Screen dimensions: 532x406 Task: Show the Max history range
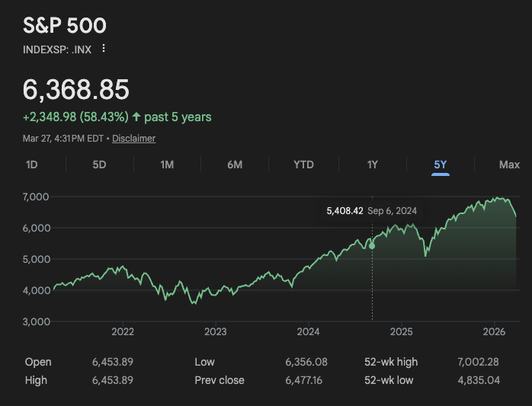[x=509, y=165]
